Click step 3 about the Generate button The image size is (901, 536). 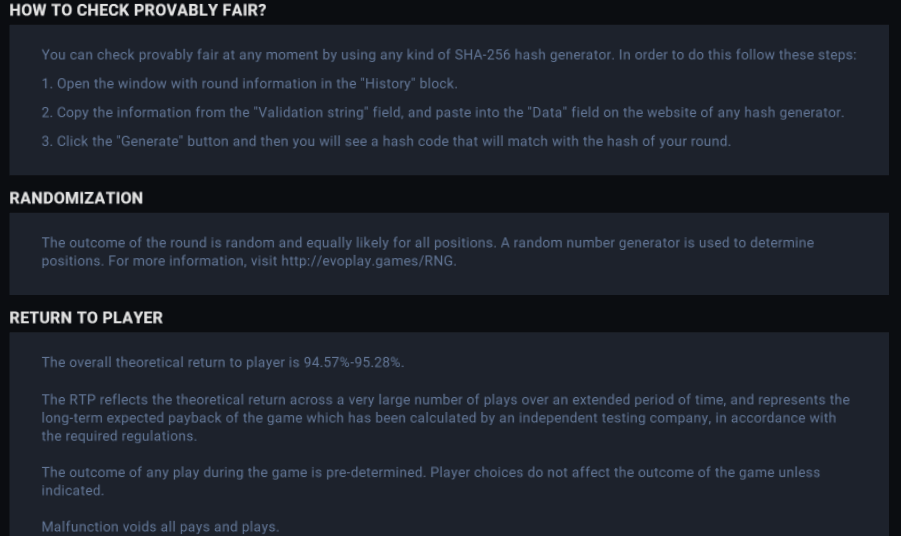pyautogui.click(x=386, y=141)
